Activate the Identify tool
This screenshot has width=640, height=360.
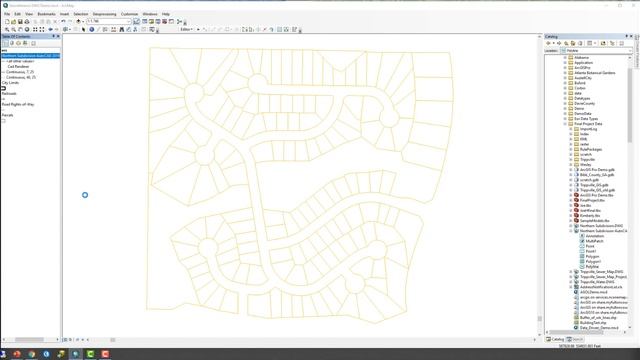tap(91, 30)
